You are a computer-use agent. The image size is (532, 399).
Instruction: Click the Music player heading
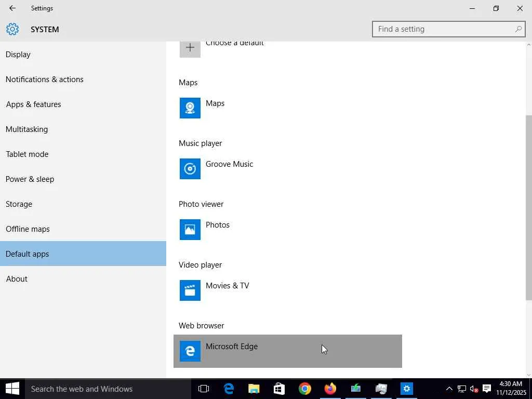click(201, 143)
